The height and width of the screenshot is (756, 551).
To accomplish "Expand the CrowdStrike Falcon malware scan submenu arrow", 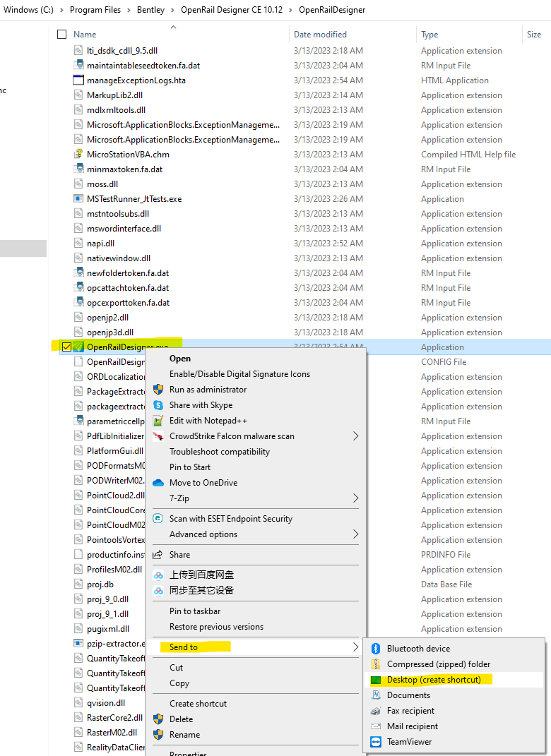I will [355, 436].
